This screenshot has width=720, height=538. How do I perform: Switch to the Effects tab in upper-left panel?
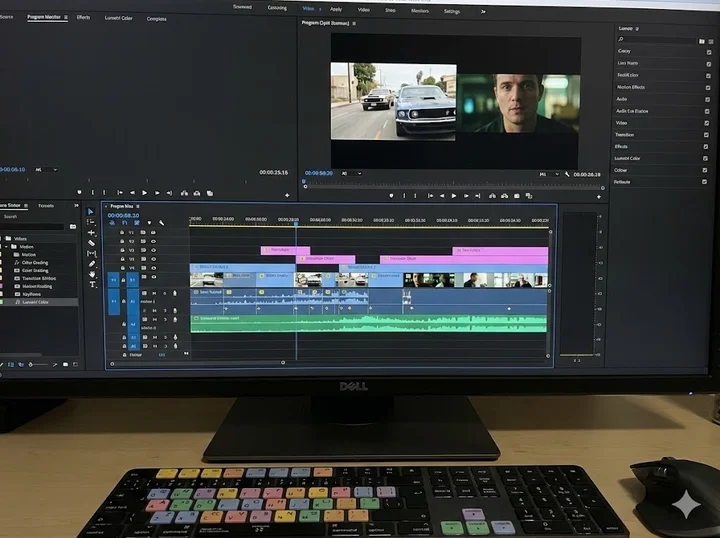pyautogui.click(x=83, y=17)
